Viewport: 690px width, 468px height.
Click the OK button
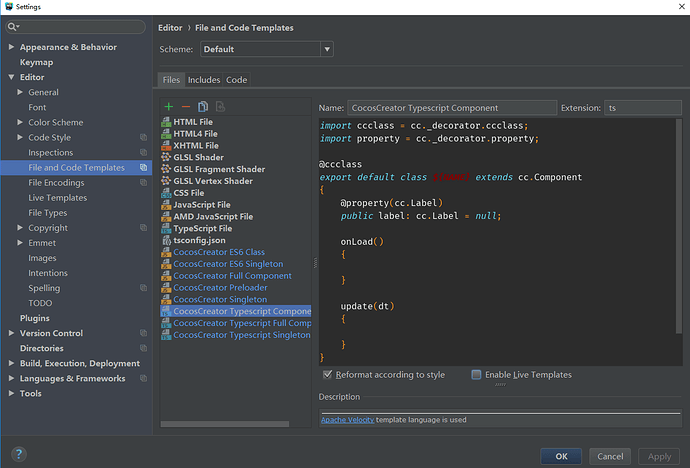(560, 456)
